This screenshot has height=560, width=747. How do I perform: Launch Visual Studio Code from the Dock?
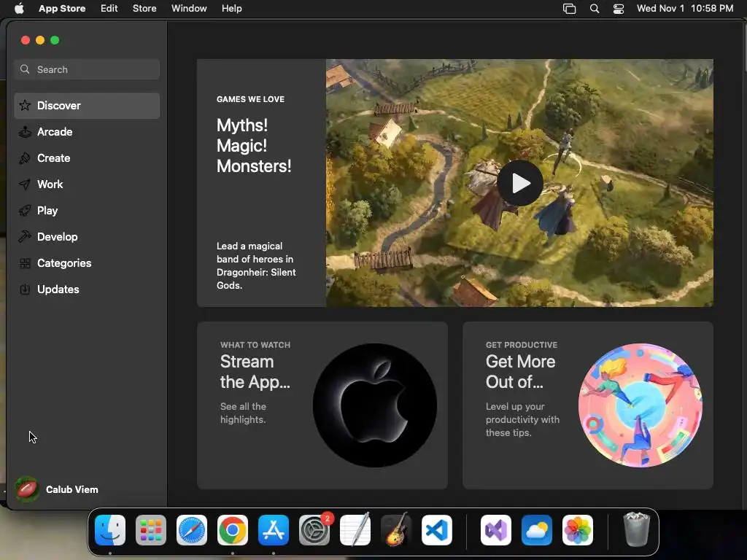coord(437,530)
